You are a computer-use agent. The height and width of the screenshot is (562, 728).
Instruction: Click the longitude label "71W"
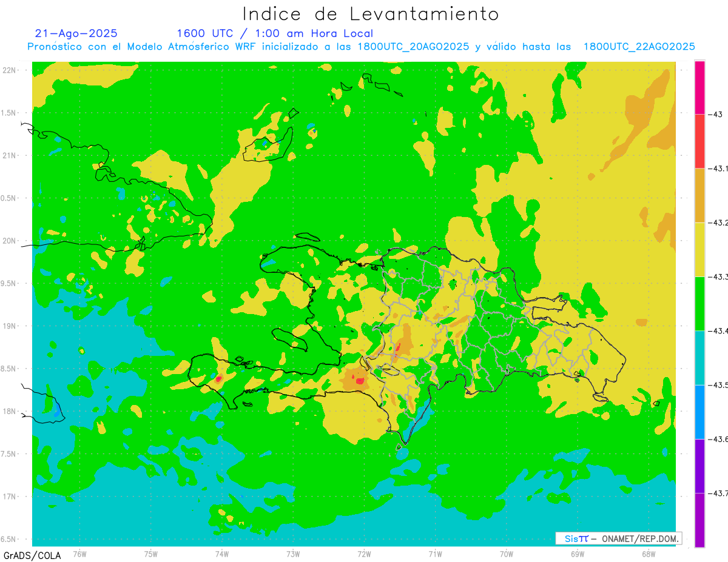(435, 554)
